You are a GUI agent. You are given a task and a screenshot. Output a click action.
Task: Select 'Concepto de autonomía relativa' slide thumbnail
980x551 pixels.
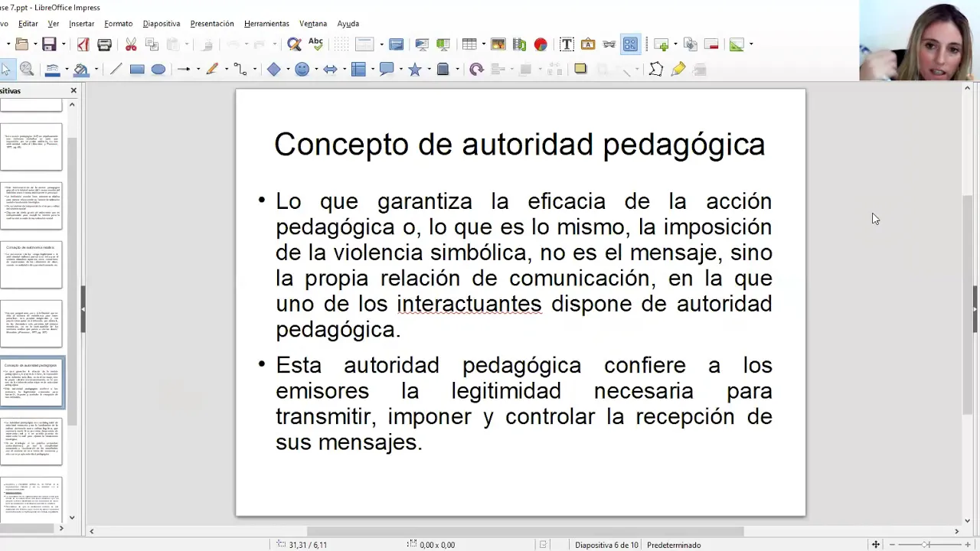click(x=31, y=266)
